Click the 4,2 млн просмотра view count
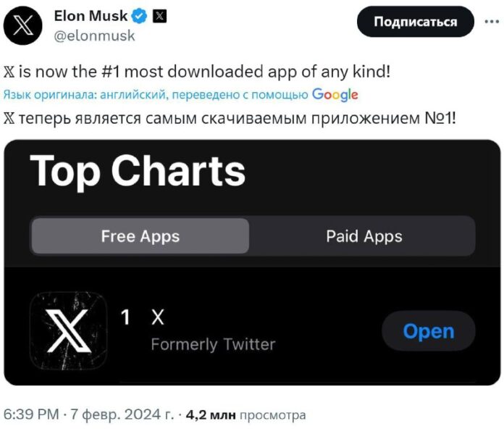Screen dimensions: 504x429 tap(245, 415)
